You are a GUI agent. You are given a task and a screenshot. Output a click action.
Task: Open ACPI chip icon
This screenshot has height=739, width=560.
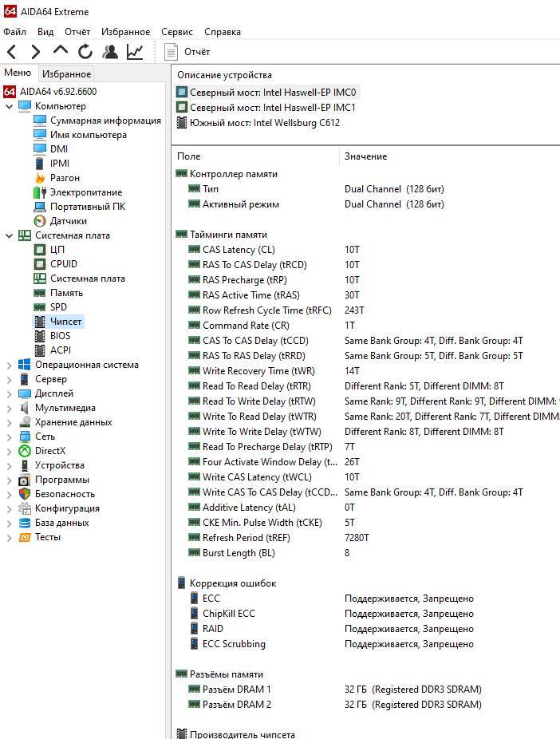[x=40, y=350]
